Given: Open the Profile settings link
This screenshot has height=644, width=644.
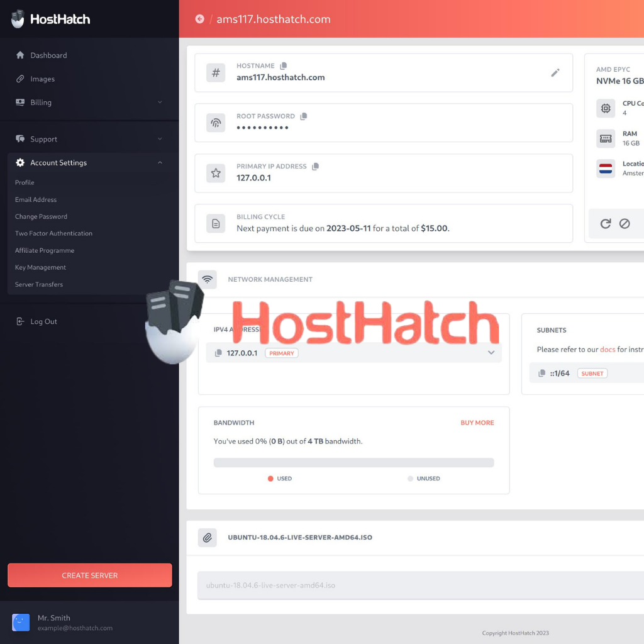Looking at the screenshot, I should (25, 182).
